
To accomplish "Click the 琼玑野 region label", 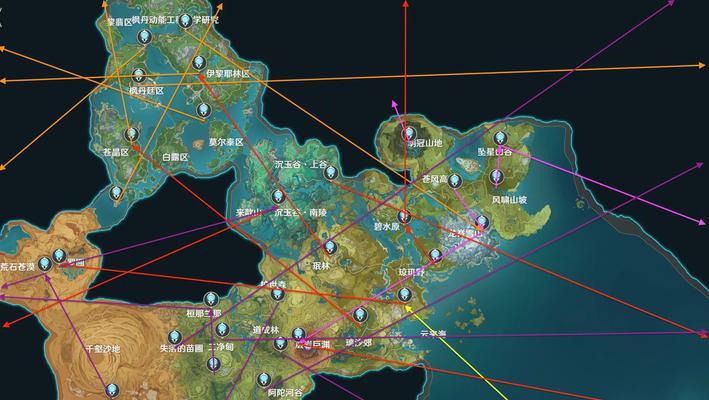I will (x=411, y=273).
